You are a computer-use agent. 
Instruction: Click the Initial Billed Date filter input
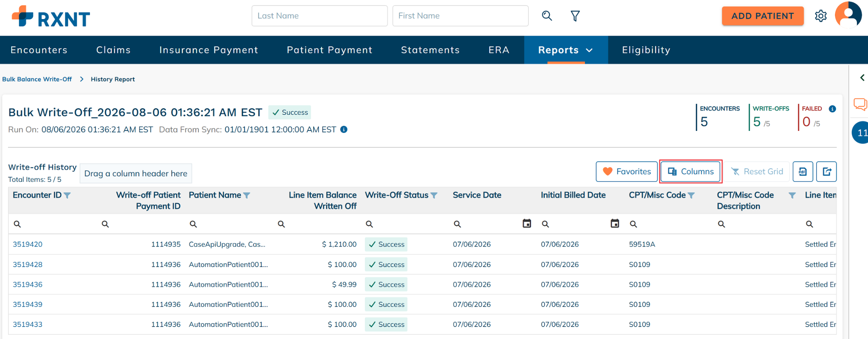[x=579, y=224]
